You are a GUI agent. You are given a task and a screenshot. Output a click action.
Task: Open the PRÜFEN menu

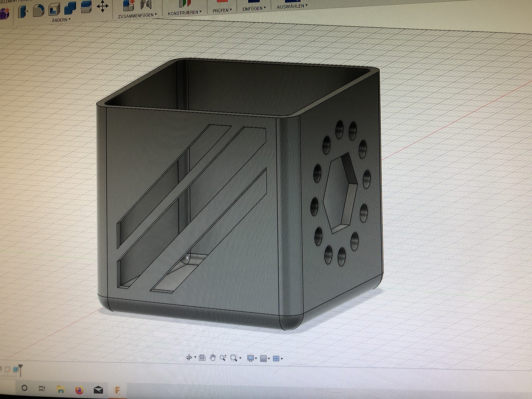point(222,10)
